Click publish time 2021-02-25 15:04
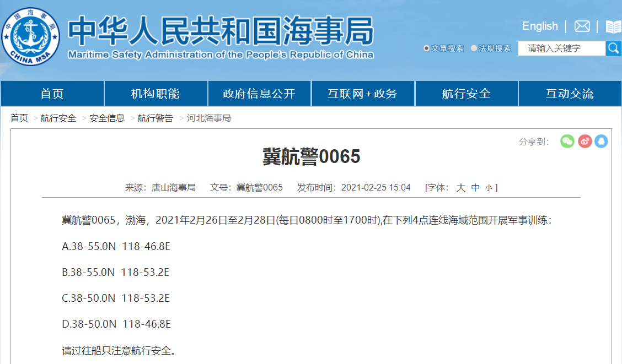 (376, 188)
